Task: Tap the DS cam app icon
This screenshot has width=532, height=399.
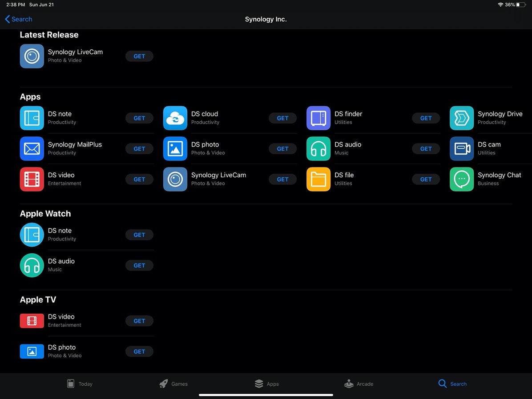Action: click(461, 149)
